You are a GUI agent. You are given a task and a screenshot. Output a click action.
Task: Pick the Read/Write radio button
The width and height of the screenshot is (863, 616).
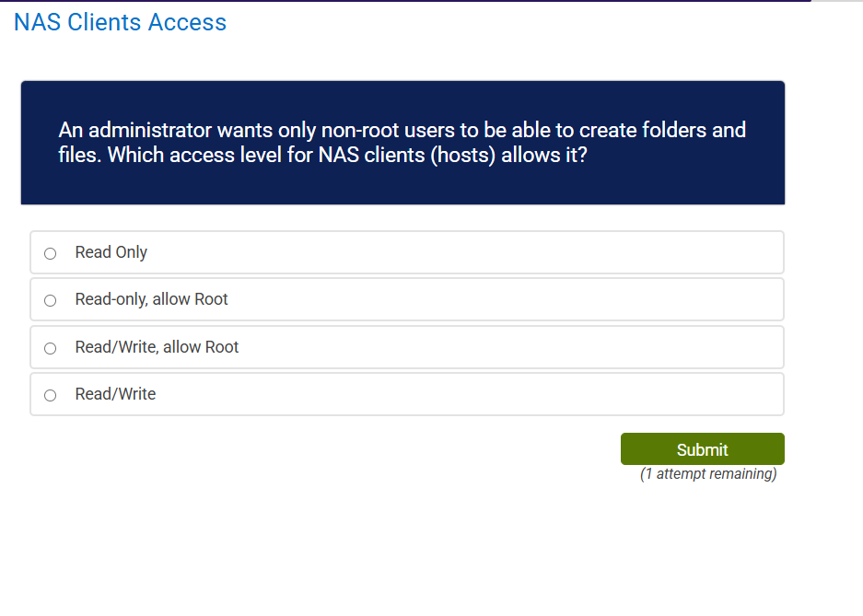click(50, 394)
